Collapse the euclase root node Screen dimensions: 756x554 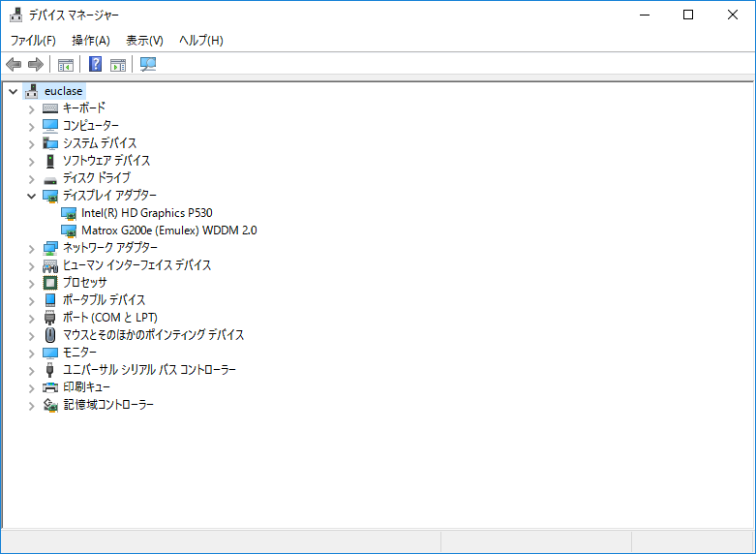pyautogui.click(x=13, y=91)
